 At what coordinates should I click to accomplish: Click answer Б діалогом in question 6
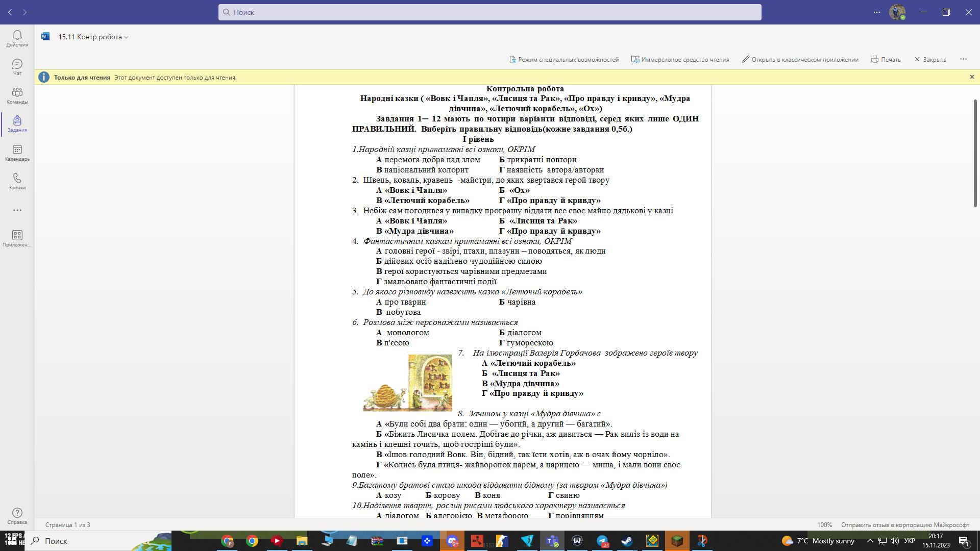[520, 333]
